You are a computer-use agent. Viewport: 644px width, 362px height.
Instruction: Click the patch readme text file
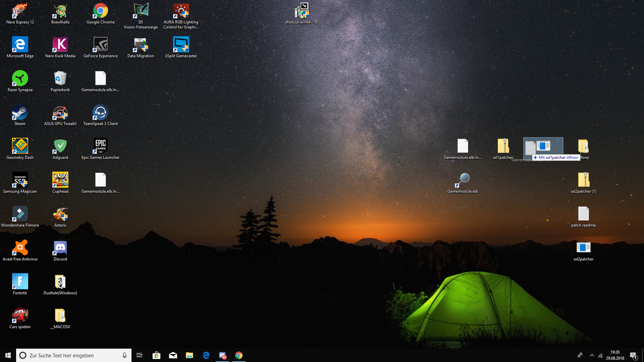[584, 217]
